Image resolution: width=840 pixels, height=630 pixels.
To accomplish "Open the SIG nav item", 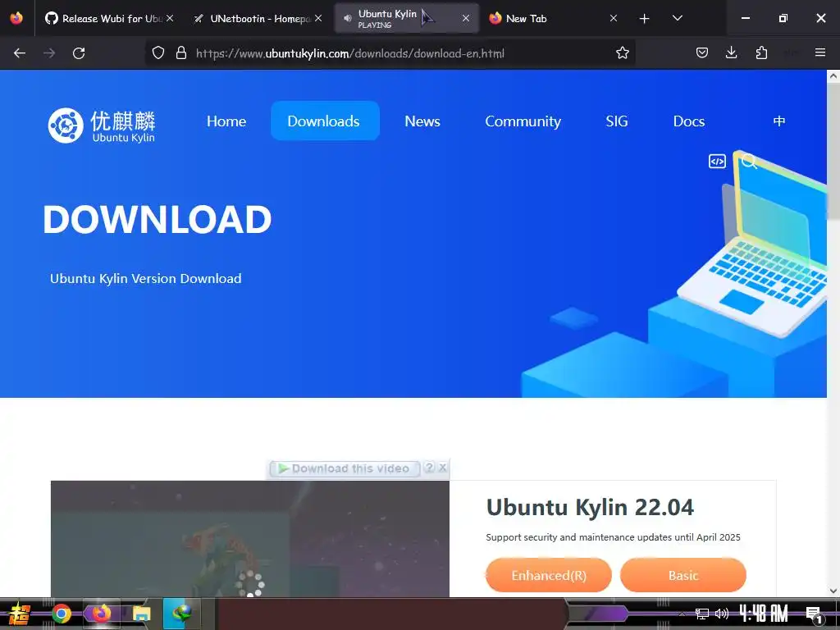I will pyautogui.click(x=617, y=121).
